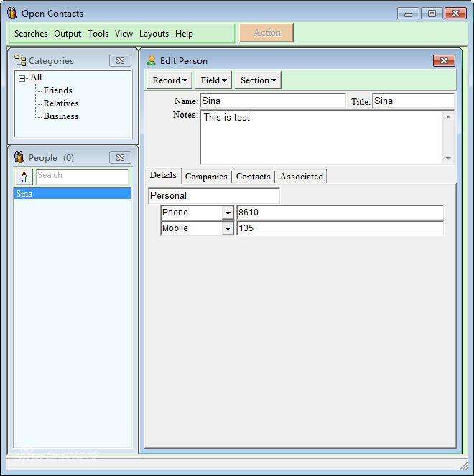Click the Edit Person user icon
The image size is (474, 476).
coord(152,60)
